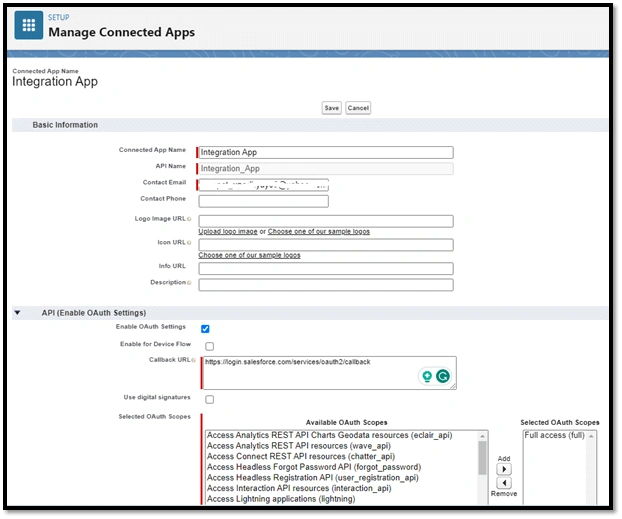The width and height of the screenshot is (622, 519).
Task: Check Enable for Device Flow
Action: coord(209,346)
